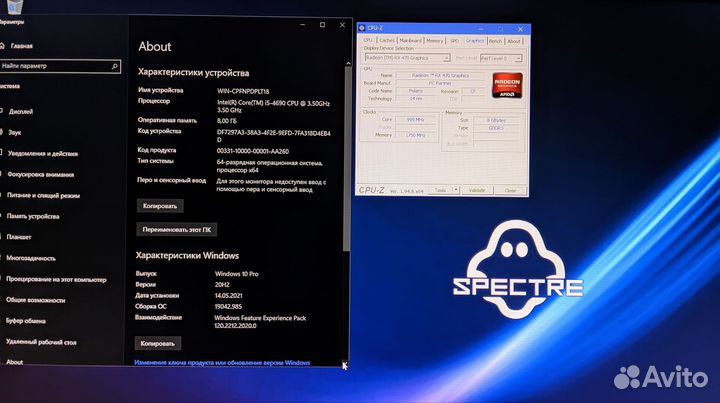Click the Windows 10 Pro edition value
The width and height of the screenshot is (720, 403).
pos(236,274)
